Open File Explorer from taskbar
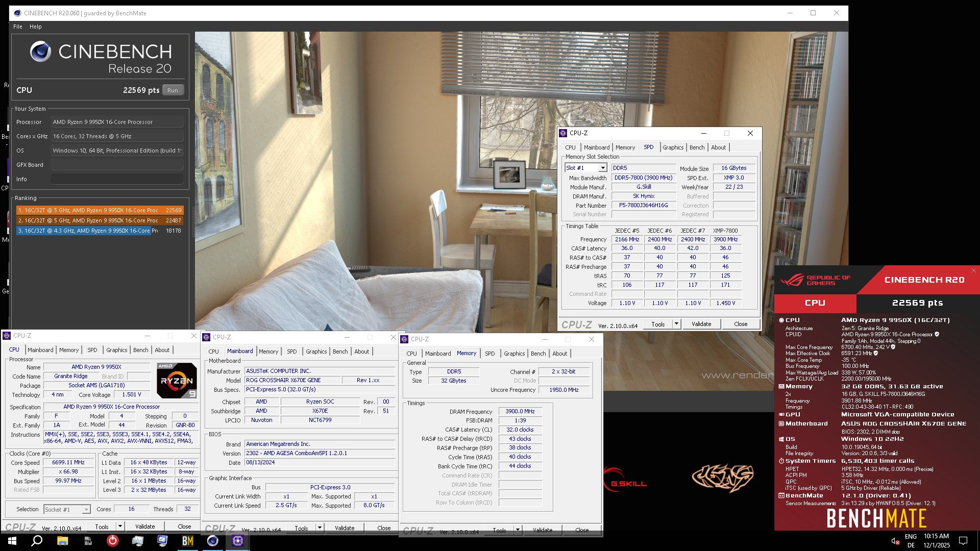Viewport: 980px width, 551px height. (62, 541)
